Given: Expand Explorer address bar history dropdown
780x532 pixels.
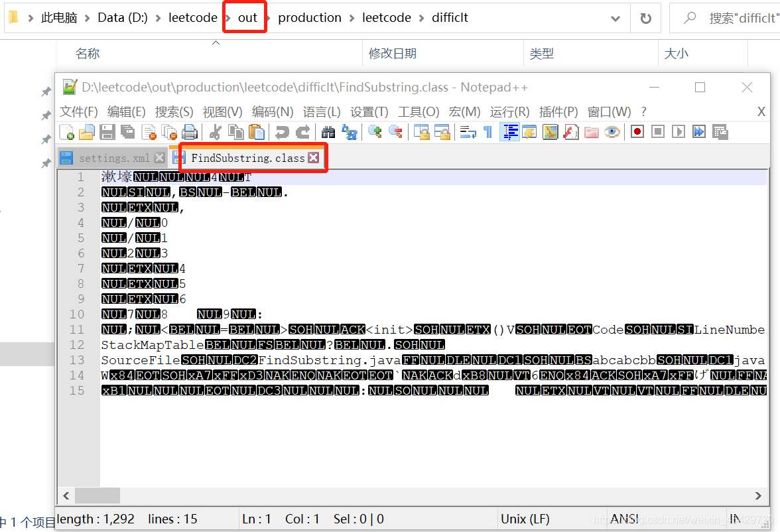Looking at the screenshot, I should point(616,19).
